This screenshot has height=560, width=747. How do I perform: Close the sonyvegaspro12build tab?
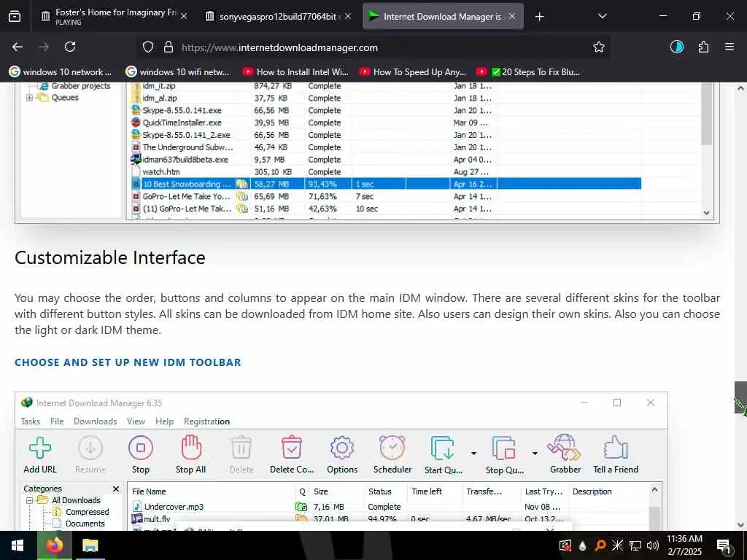tap(348, 16)
